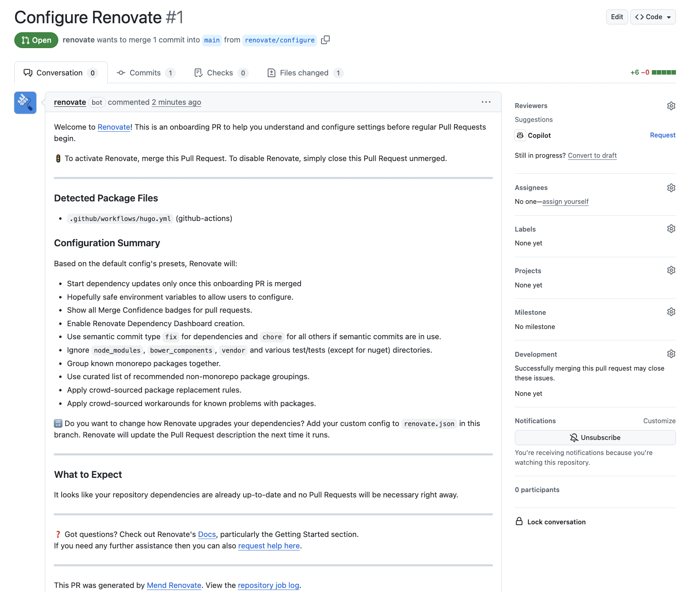Click the green diff stat bar

pyautogui.click(x=663, y=73)
